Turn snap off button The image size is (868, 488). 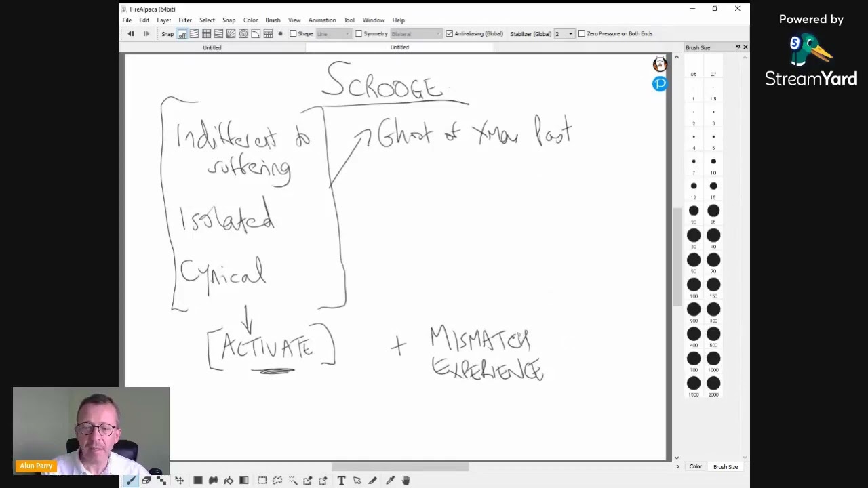click(182, 34)
